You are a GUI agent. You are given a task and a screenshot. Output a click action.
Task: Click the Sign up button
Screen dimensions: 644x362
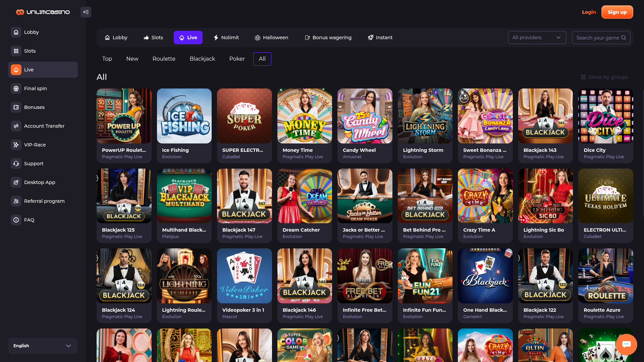point(617,12)
